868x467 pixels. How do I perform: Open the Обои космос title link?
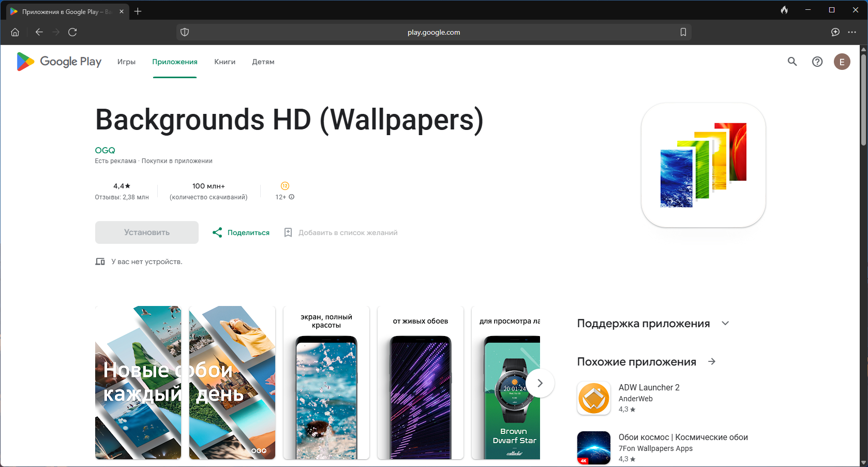point(683,437)
